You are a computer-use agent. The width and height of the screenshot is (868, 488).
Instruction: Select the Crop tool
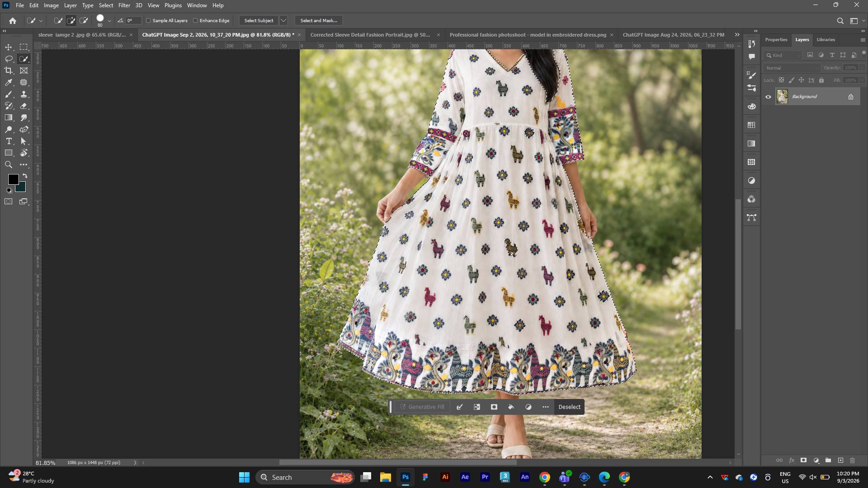pos(9,71)
